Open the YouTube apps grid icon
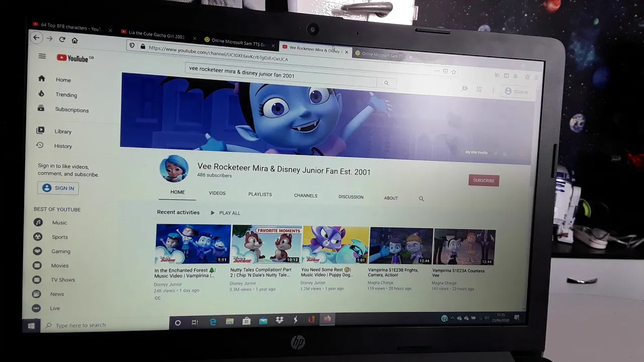 tap(479, 89)
